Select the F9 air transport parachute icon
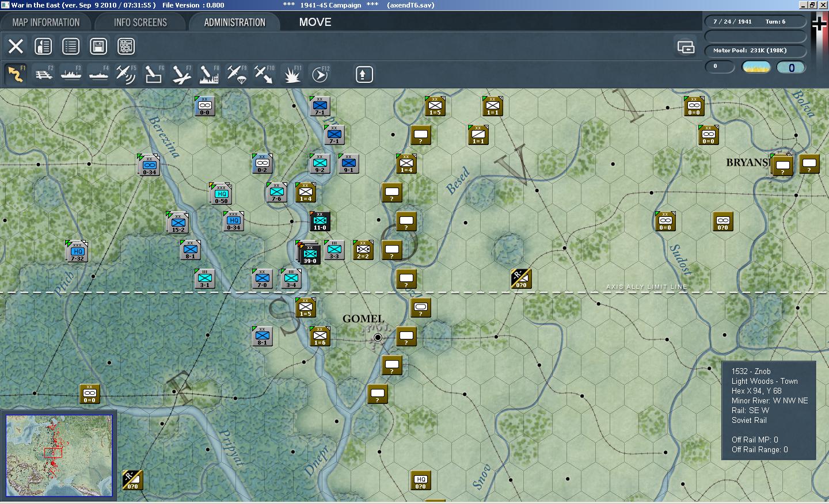This screenshot has height=504, width=829. pos(237,74)
